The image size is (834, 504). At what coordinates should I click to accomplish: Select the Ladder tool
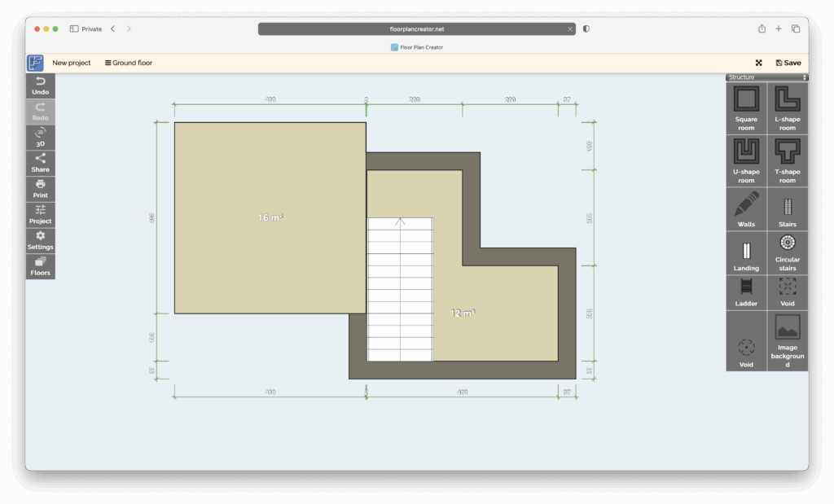coord(746,291)
